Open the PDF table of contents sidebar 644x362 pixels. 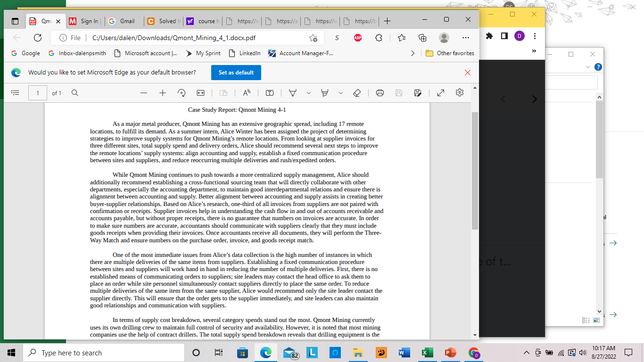click(x=15, y=93)
